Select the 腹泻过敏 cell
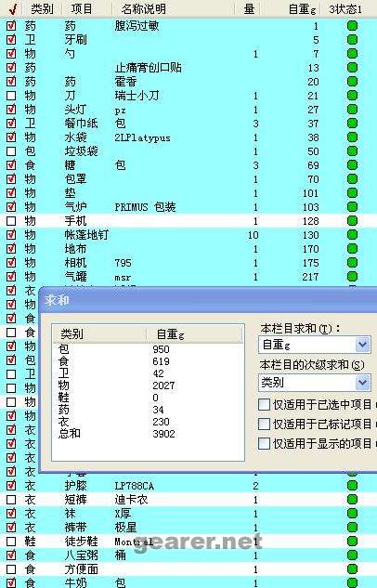 [x=136, y=26]
